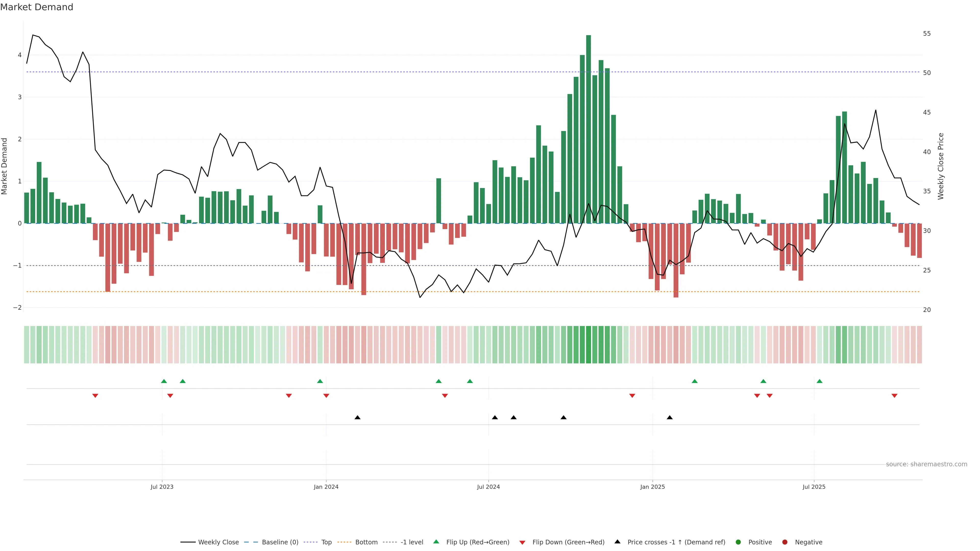Click the green Positive circle legend icon
This screenshot has height=551, width=980.
[x=738, y=542]
